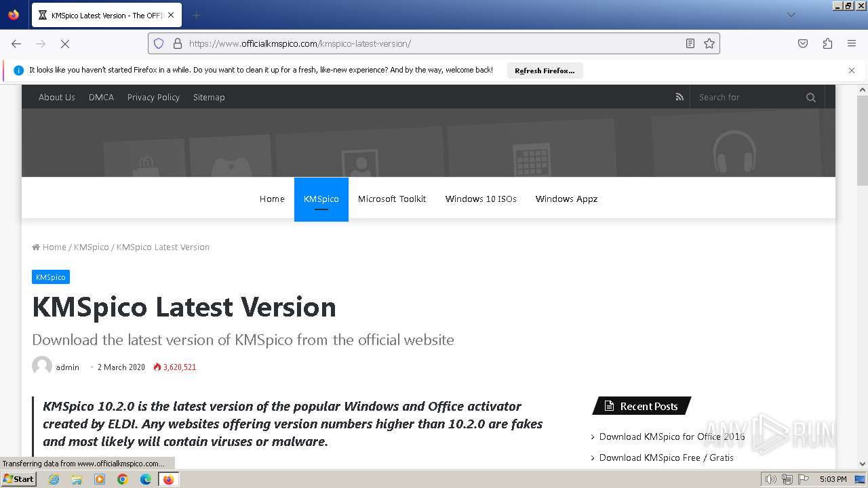Screen dimensions: 868x488
Task: Click the admin avatar image
Action: point(42,366)
